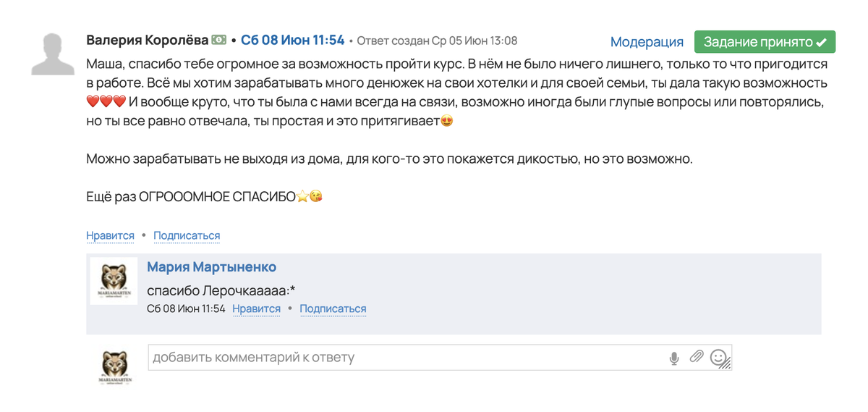Click Валерия Королёва's gray avatar placeholder

(x=54, y=54)
